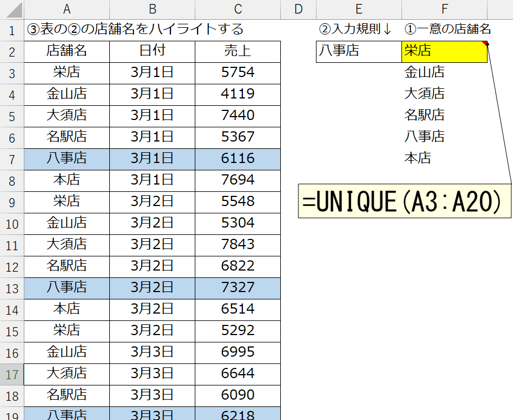
Task: Click the 店舗名 header cell
Action: [x=67, y=52]
